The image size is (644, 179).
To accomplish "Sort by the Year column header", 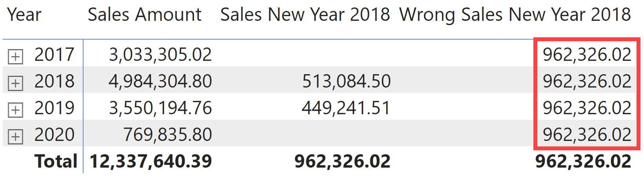I will (x=24, y=15).
